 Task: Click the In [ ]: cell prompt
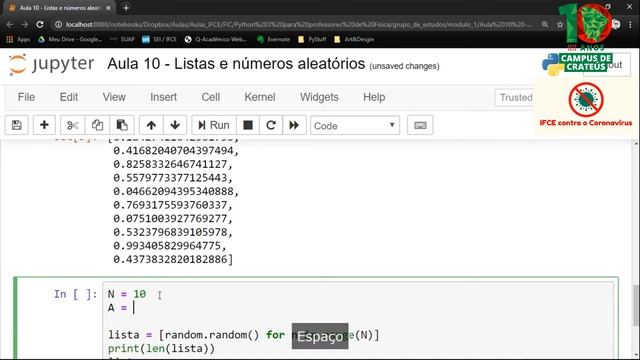click(76, 294)
